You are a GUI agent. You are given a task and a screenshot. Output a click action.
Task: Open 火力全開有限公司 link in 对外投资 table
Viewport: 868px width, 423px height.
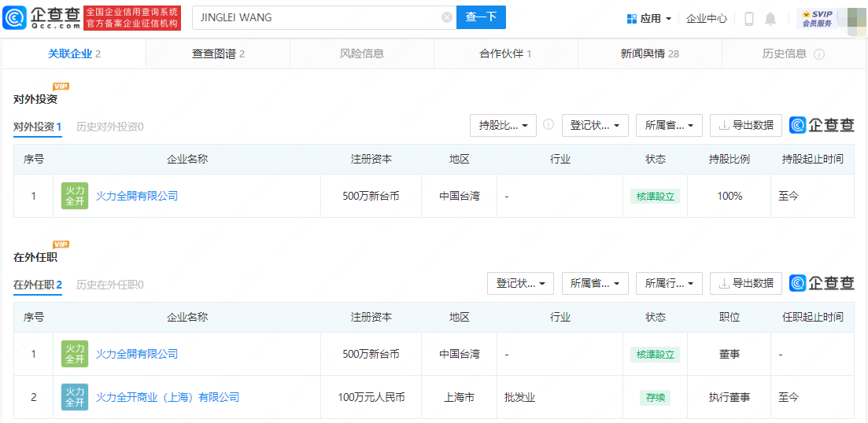pyautogui.click(x=137, y=196)
